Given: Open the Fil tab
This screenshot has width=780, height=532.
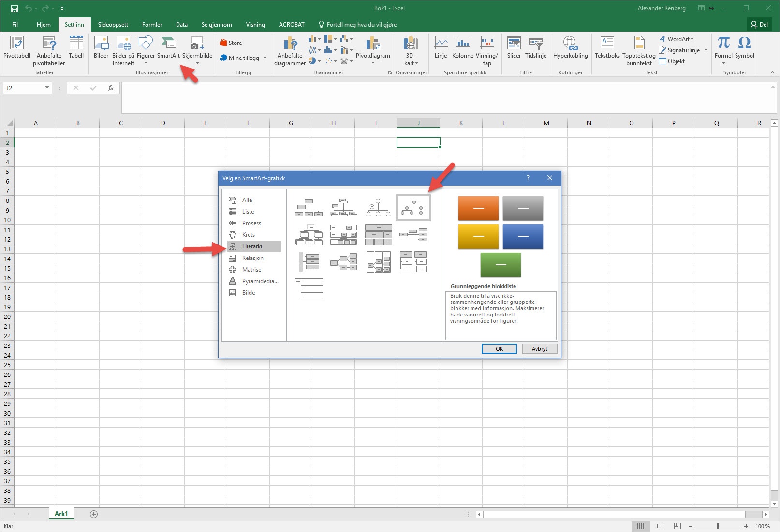Looking at the screenshot, I should (x=15, y=25).
